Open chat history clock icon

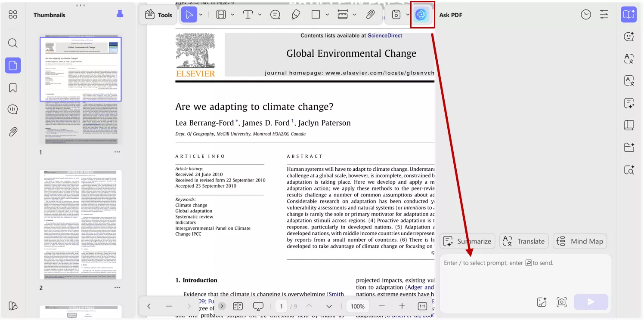coord(586,15)
